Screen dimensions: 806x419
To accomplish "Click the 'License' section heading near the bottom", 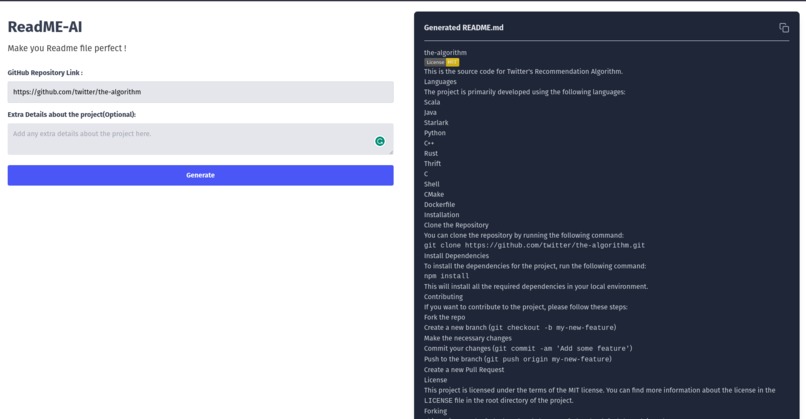I will pyautogui.click(x=435, y=380).
